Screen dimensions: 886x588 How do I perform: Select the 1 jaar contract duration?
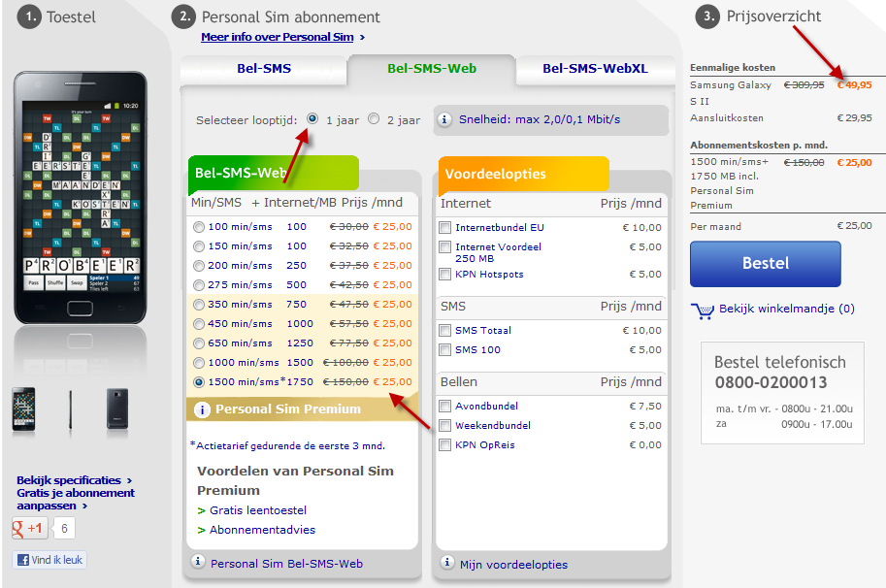(312, 118)
